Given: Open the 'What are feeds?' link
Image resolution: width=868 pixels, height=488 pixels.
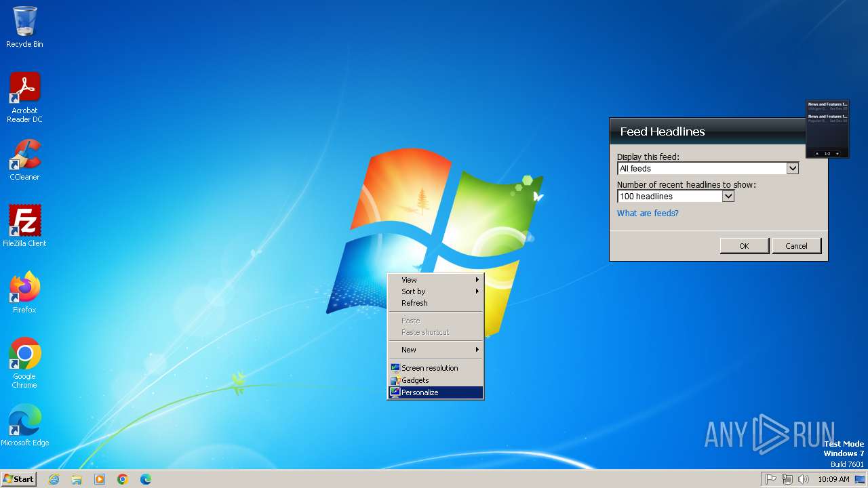Looking at the screenshot, I should click(x=648, y=213).
